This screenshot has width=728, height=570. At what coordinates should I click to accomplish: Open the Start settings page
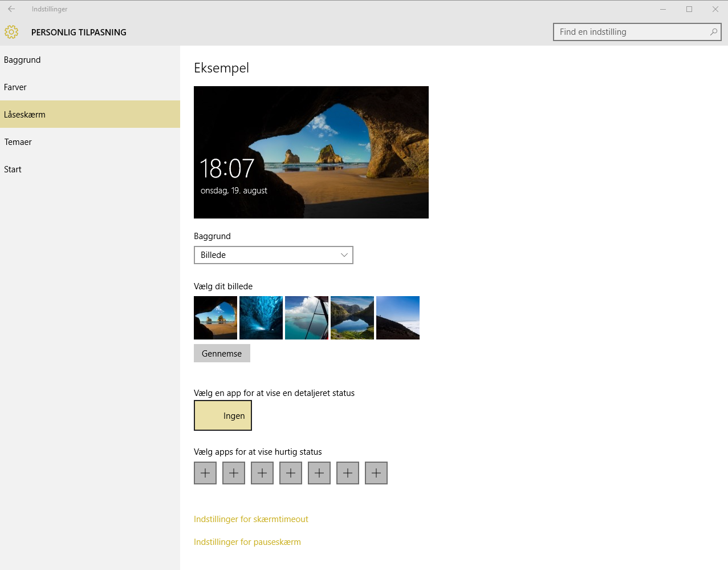pyautogui.click(x=90, y=169)
